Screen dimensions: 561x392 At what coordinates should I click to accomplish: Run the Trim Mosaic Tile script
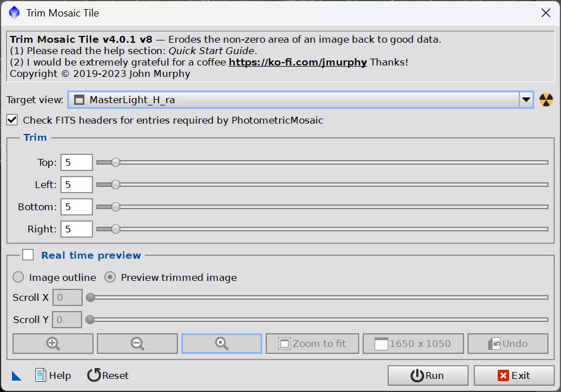[x=428, y=375]
